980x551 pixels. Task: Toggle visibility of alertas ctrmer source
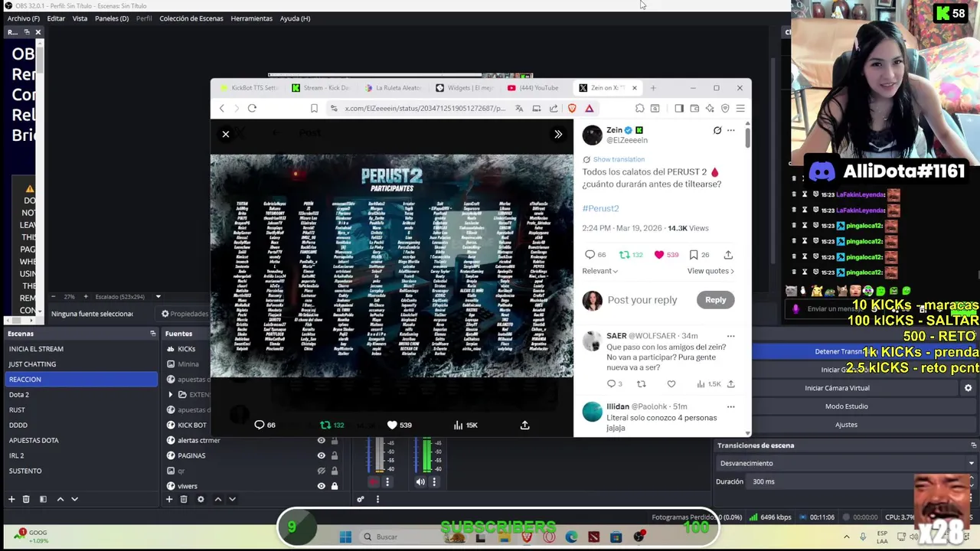point(322,440)
